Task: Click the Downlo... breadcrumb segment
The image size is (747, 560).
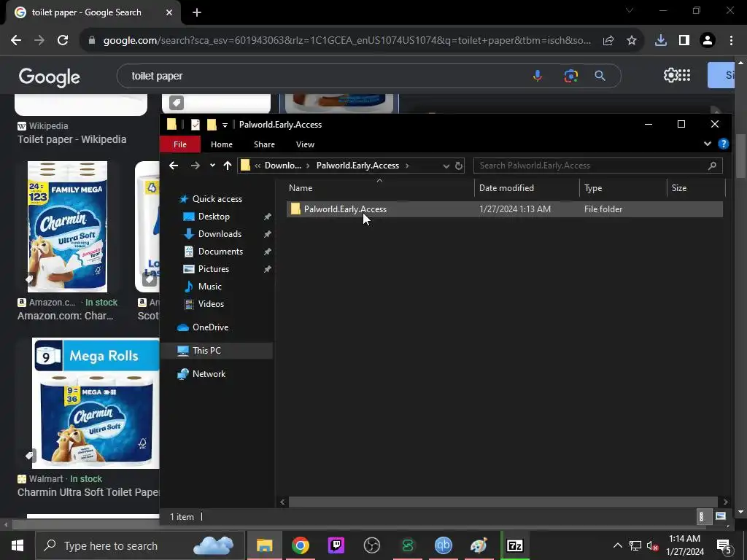Action: tap(282, 166)
